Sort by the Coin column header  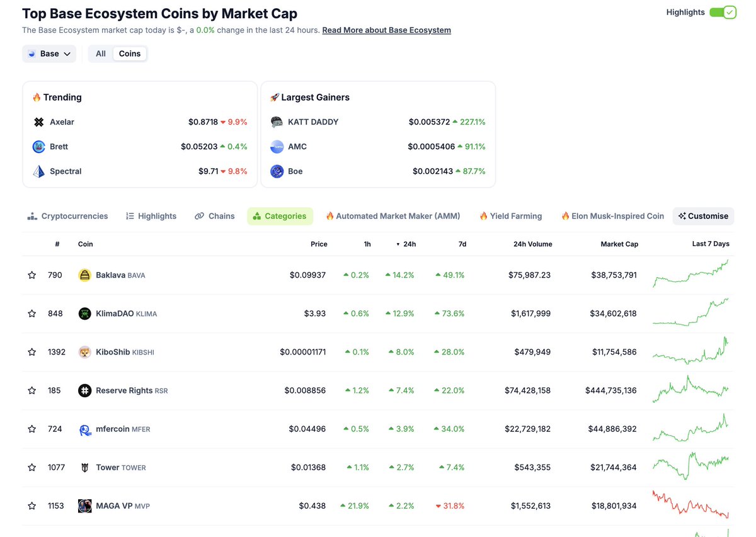click(85, 244)
